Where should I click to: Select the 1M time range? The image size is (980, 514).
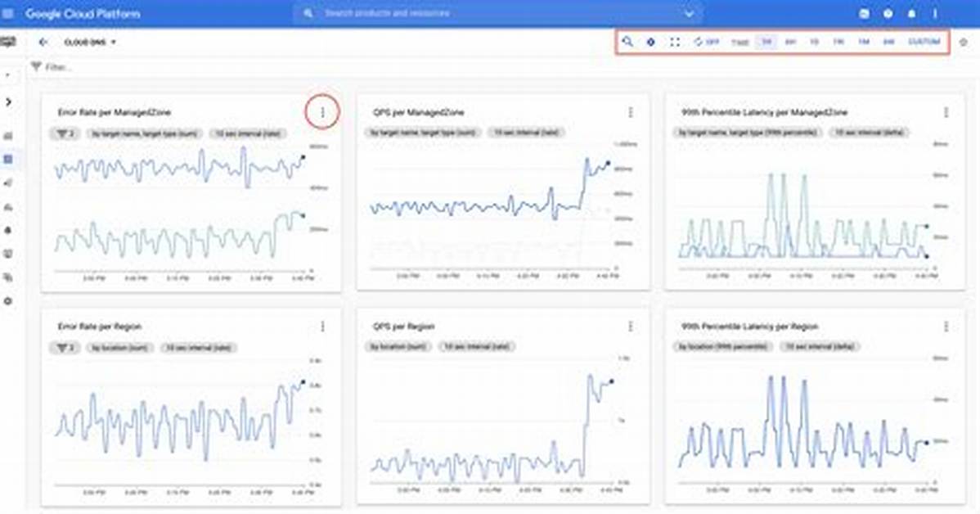(x=863, y=42)
